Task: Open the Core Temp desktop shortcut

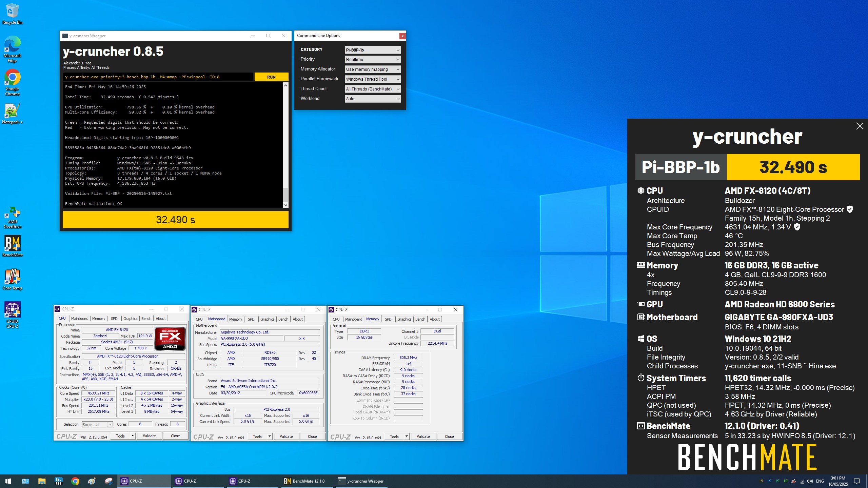Action: 12,280
